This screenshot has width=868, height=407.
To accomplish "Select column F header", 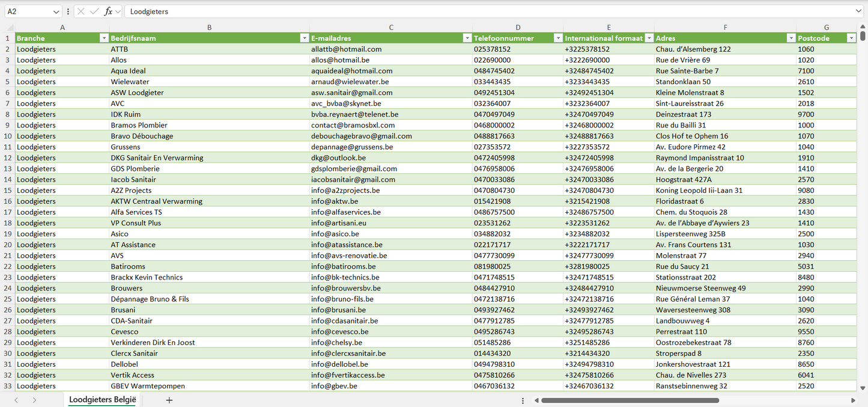I will point(725,28).
